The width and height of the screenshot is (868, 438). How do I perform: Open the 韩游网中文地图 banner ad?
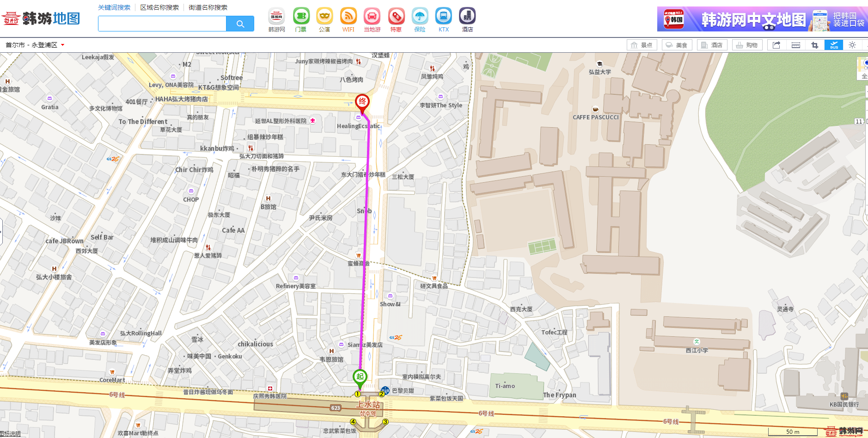tap(763, 19)
